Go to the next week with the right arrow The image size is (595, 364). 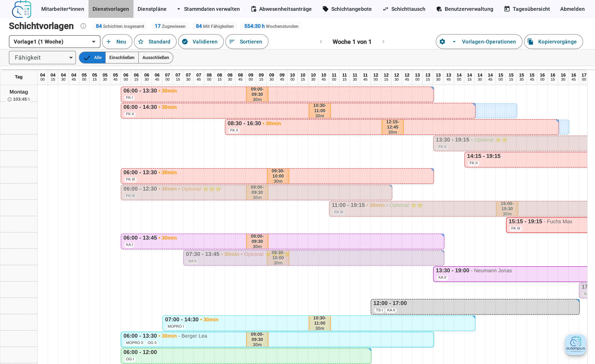pos(383,42)
